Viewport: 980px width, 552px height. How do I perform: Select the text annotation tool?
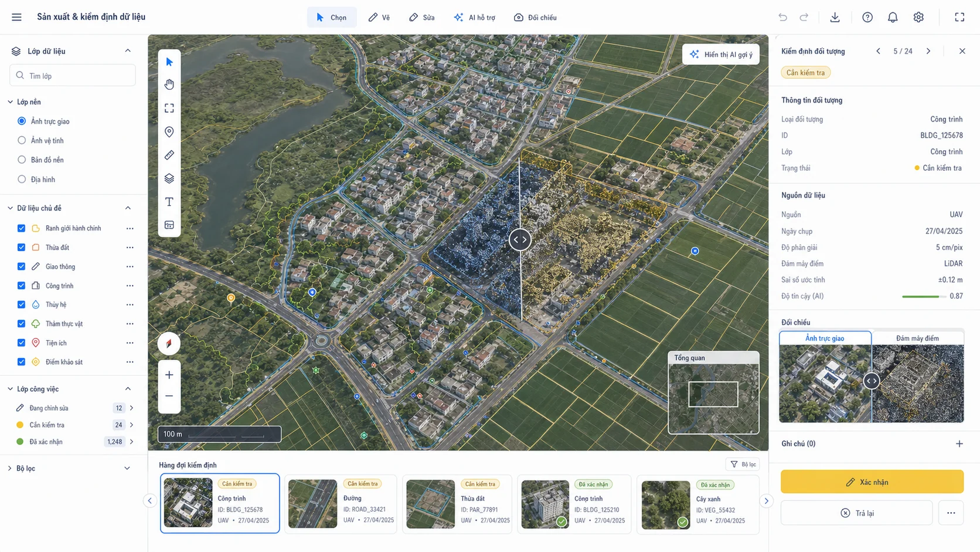pos(169,202)
